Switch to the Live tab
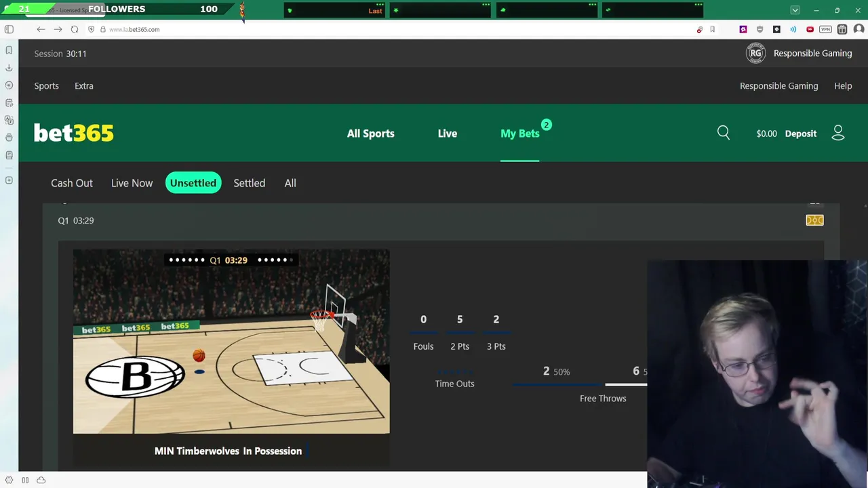Viewport: 868px width, 488px height. pos(448,134)
